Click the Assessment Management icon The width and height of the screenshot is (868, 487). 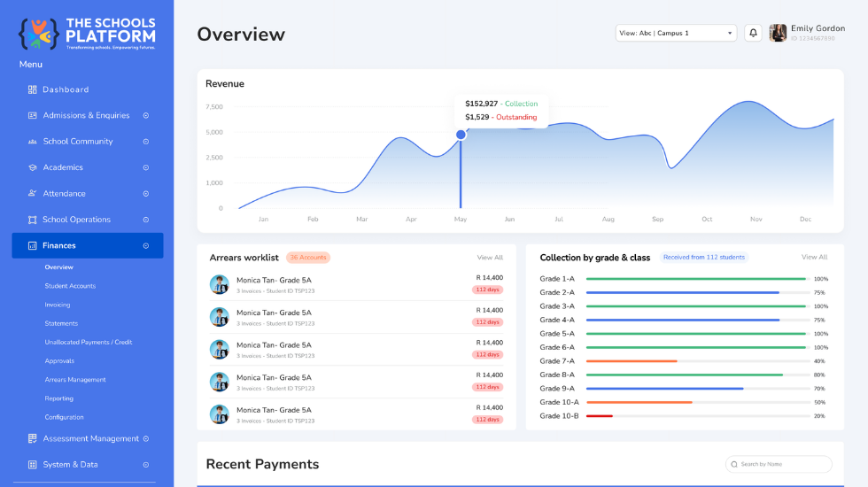coord(32,439)
